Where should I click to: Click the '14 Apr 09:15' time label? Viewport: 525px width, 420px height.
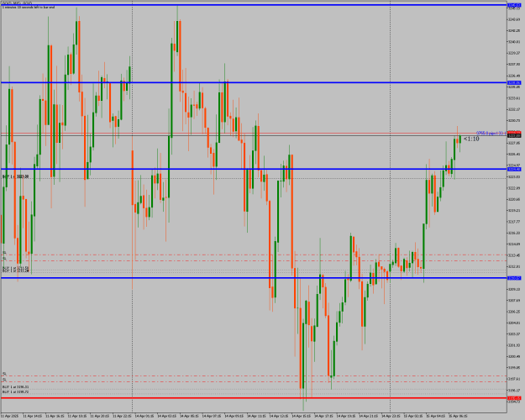coord(234,416)
